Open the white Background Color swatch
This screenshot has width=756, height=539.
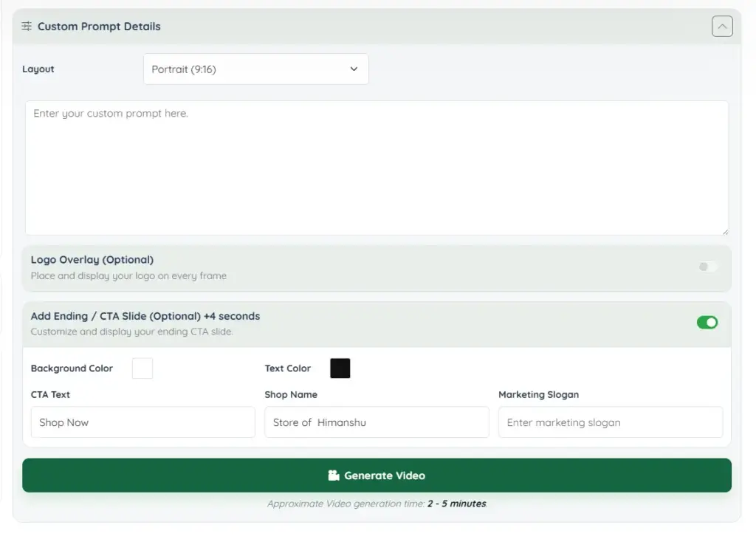click(142, 368)
